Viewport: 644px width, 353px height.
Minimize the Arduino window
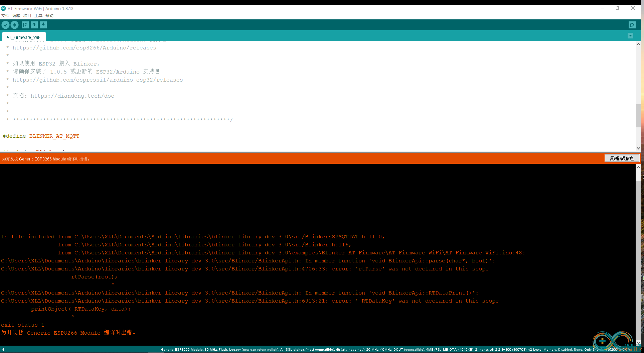pos(603,8)
